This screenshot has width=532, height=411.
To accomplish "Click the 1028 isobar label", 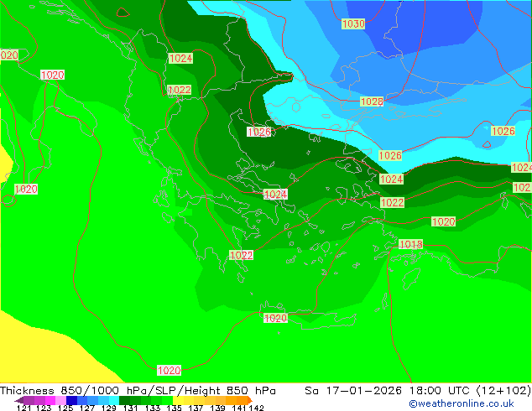I will 372,101.
